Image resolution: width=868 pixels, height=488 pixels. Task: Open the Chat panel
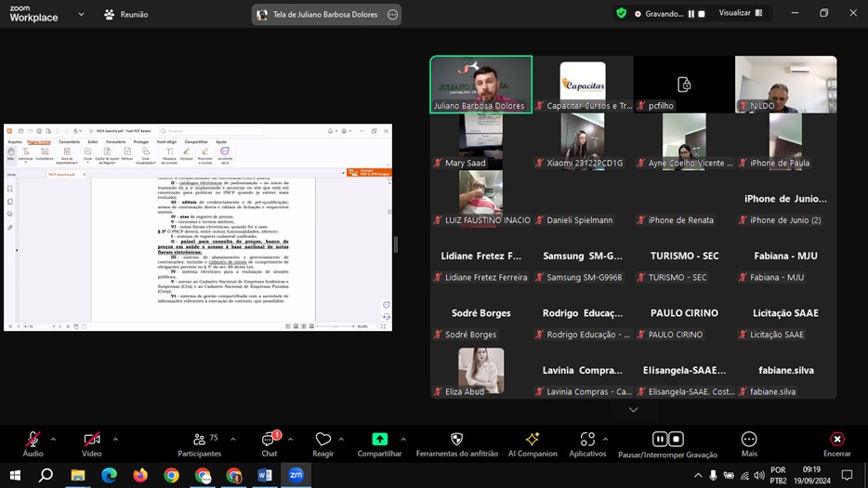point(269,440)
